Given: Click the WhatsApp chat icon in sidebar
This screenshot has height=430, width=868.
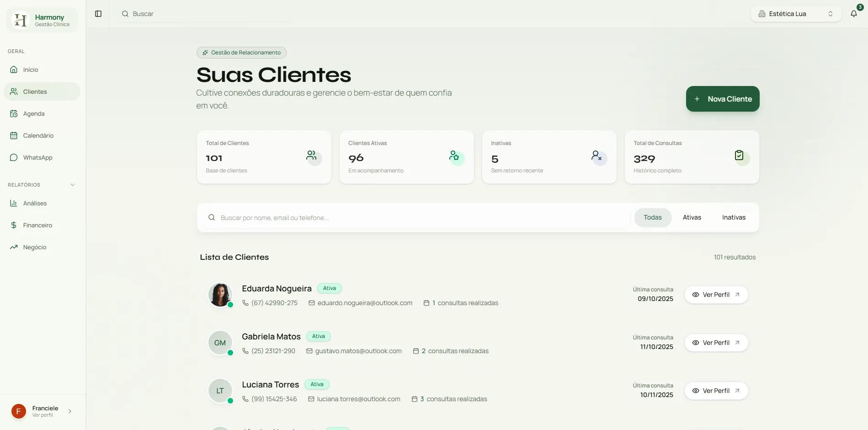Looking at the screenshot, I should coord(14,157).
